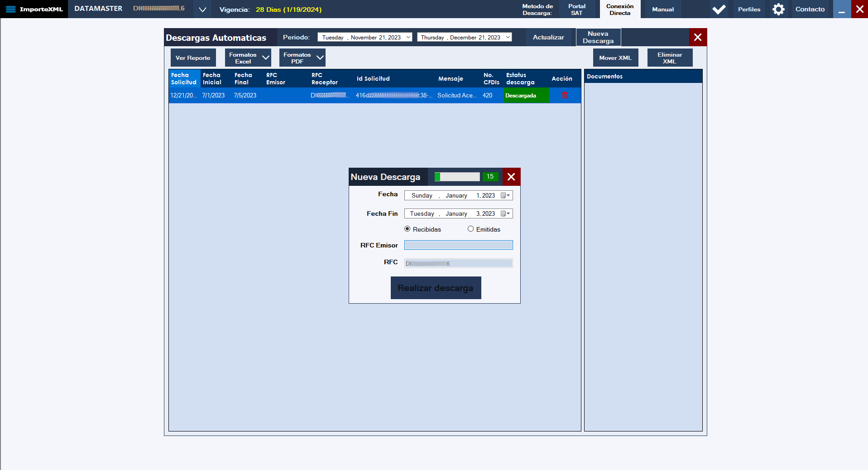Close the Descargas Automaticas panel

click(x=697, y=37)
